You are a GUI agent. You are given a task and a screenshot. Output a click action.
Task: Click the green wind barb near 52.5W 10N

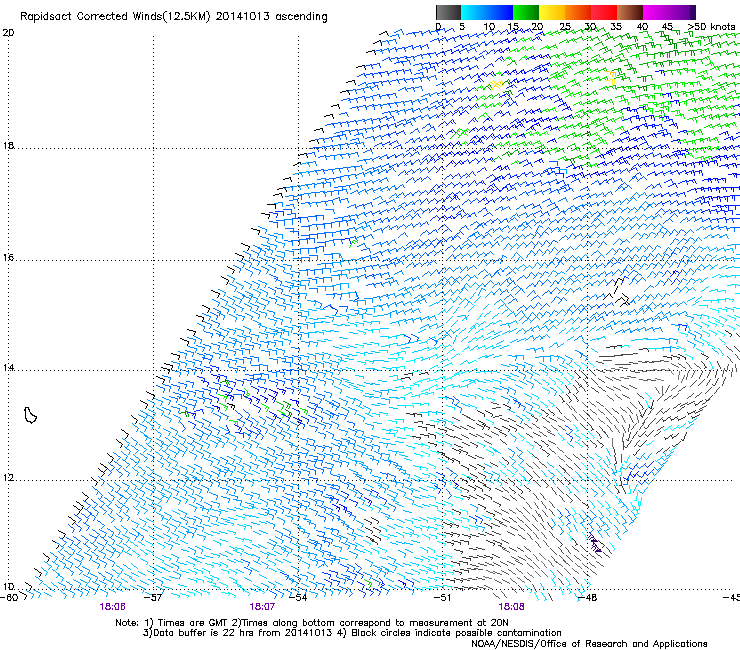click(368, 583)
